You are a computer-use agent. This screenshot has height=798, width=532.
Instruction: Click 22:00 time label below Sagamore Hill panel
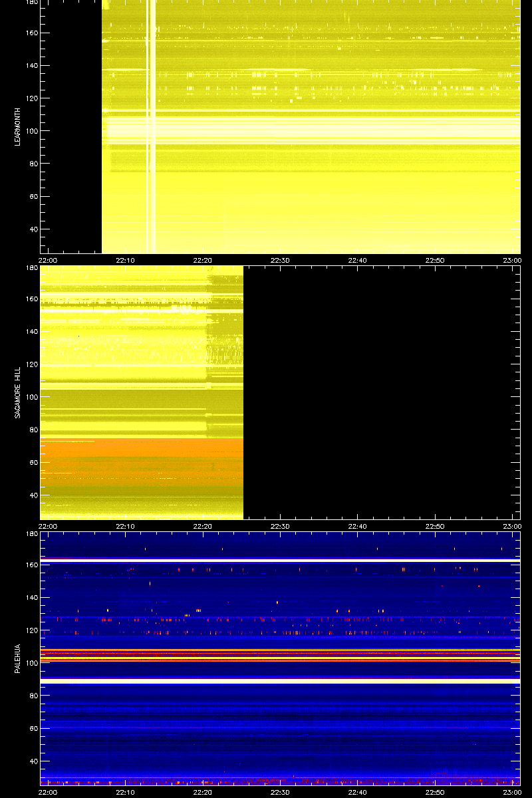point(49,526)
